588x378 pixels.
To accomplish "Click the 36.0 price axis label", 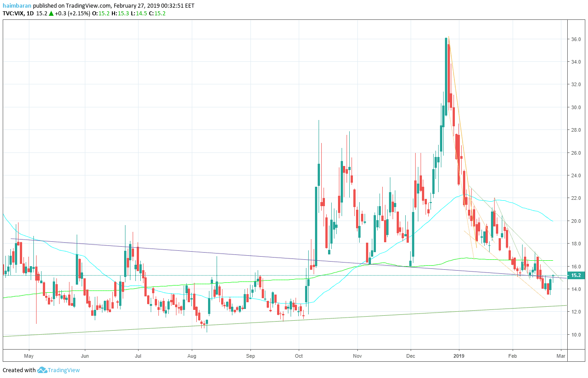I will pyautogui.click(x=575, y=39).
